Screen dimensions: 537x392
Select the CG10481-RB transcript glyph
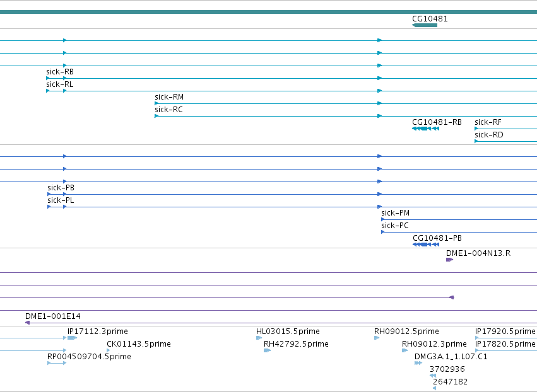click(x=426, y=129)
